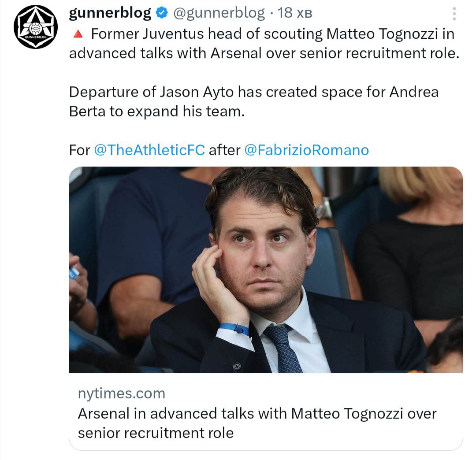
Task: Open the Arsenal advanced talks headline
Action: coord(257,423)
